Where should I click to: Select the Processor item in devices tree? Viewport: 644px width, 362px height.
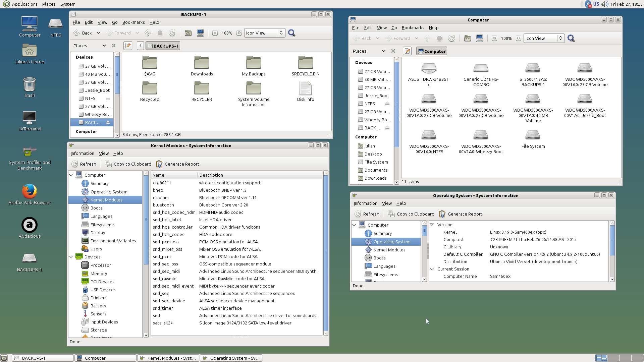point(101,265)
